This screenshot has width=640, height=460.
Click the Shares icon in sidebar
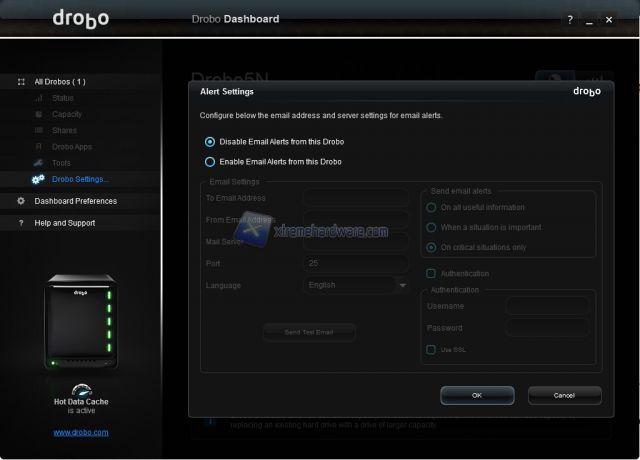point(38,130)
